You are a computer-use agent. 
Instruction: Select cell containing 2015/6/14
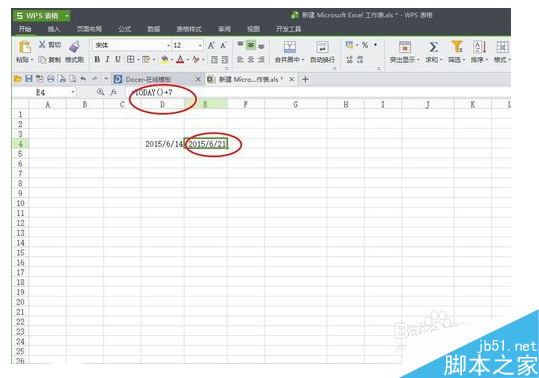(162, 144)
